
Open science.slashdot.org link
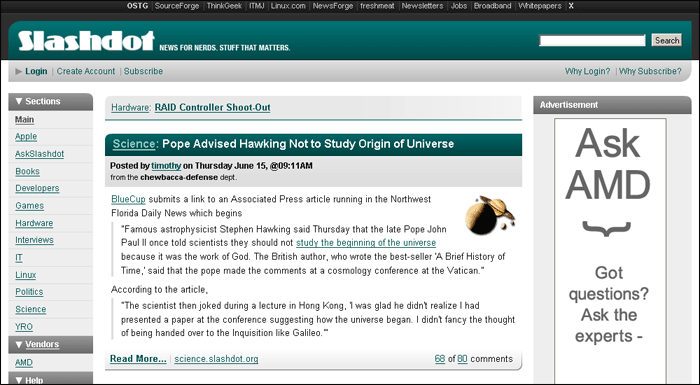(x=216, y=359)
